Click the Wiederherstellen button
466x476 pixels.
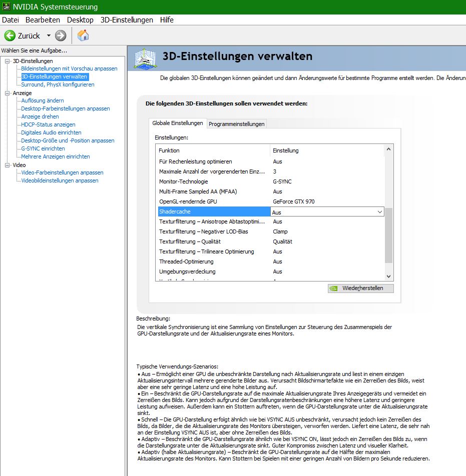click(360, 288)
